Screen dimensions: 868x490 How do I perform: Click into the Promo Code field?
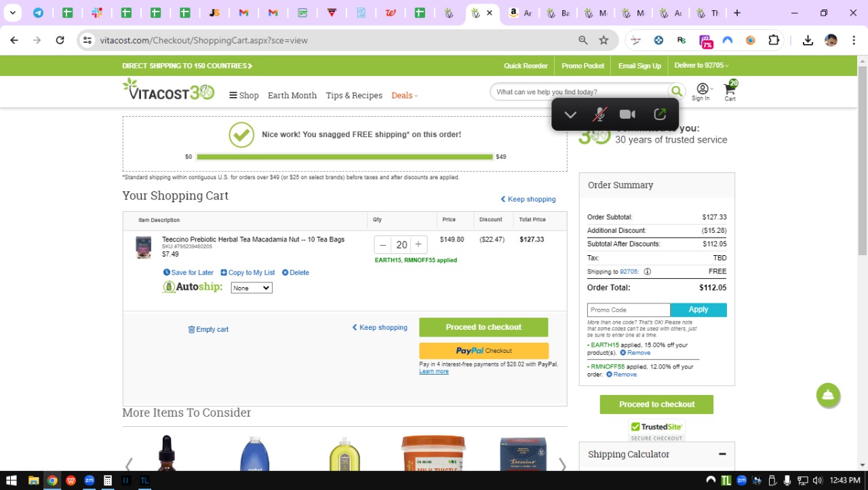629,309
